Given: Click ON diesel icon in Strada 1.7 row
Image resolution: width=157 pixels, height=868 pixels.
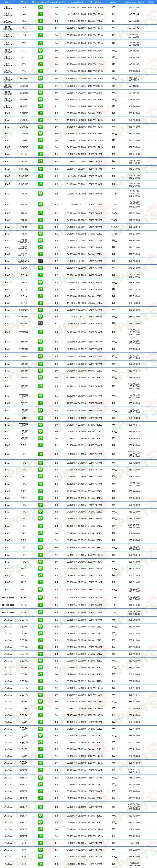Looking at the screenshot, I should (40, 323).
